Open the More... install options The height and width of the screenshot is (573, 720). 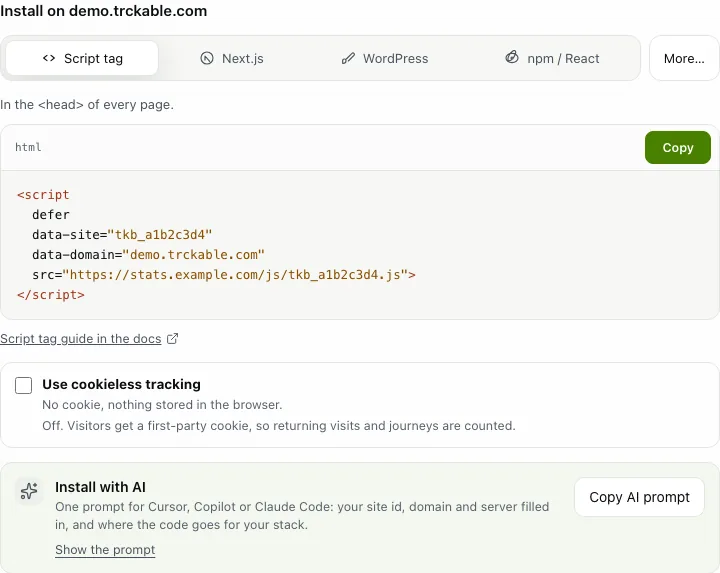pyautogui.click(x=684, y=58)
